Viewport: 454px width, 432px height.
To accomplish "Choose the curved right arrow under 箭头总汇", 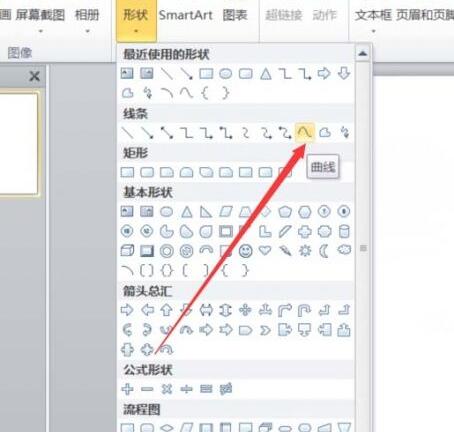I will (127, 330).
